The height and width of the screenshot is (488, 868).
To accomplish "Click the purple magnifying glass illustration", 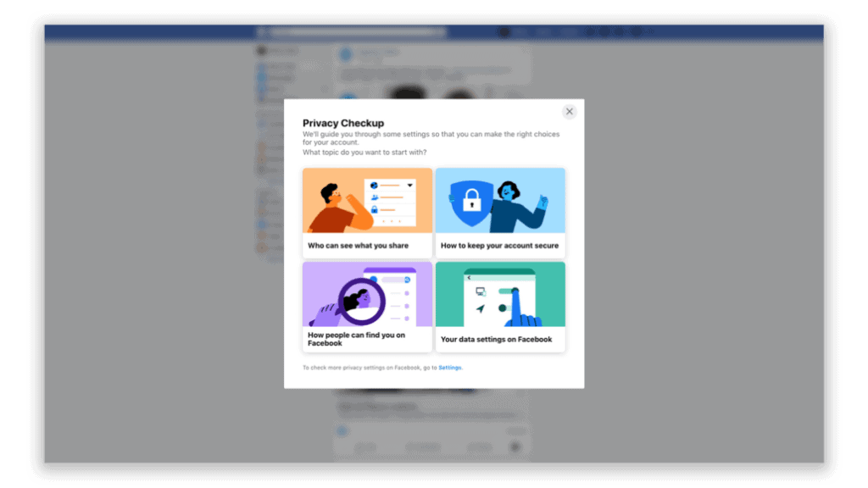I will (x=361, y=302).
